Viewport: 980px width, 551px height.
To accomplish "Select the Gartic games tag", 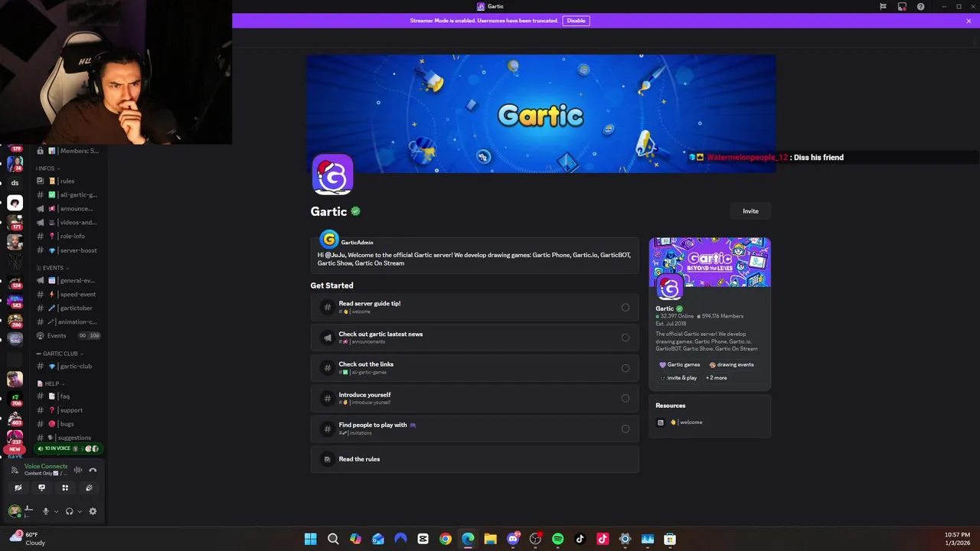I will click(680, 364).
